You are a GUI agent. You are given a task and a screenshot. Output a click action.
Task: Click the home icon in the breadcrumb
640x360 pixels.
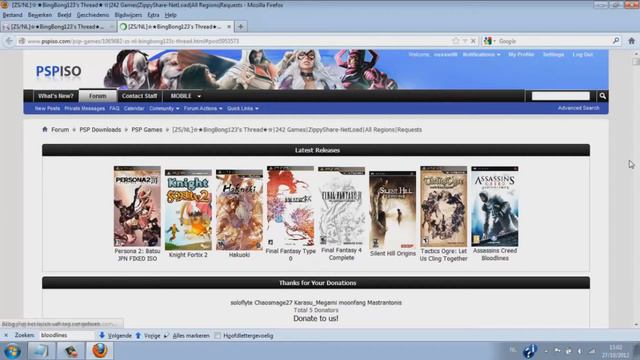tap(45, 129)
